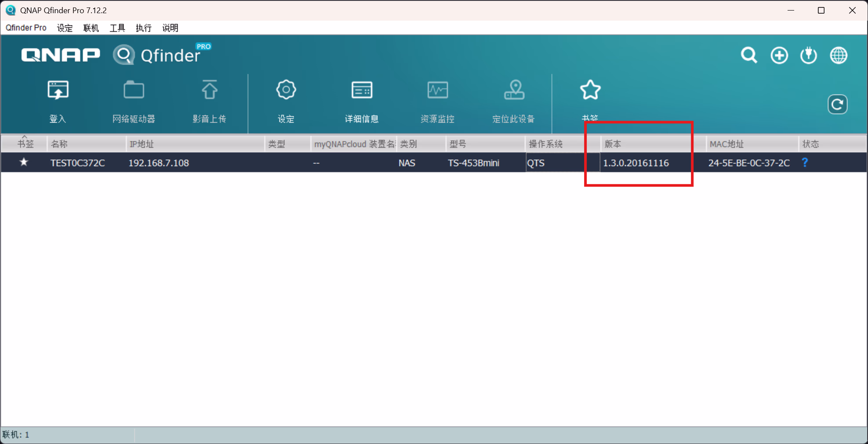Click the search magnifier icon
868x444 pixels.
pos(749,55)
